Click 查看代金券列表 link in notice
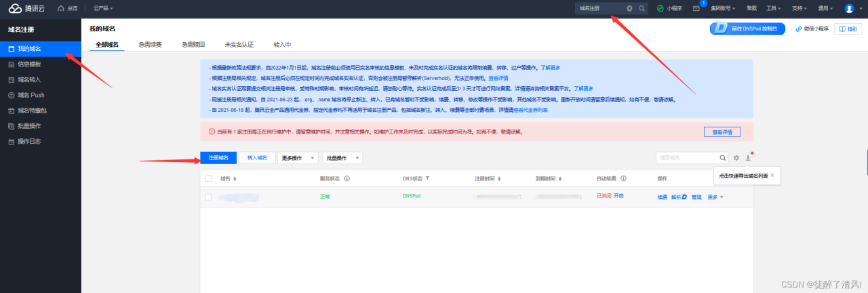Screen dimensions: 868x293 tap(531, 109)
